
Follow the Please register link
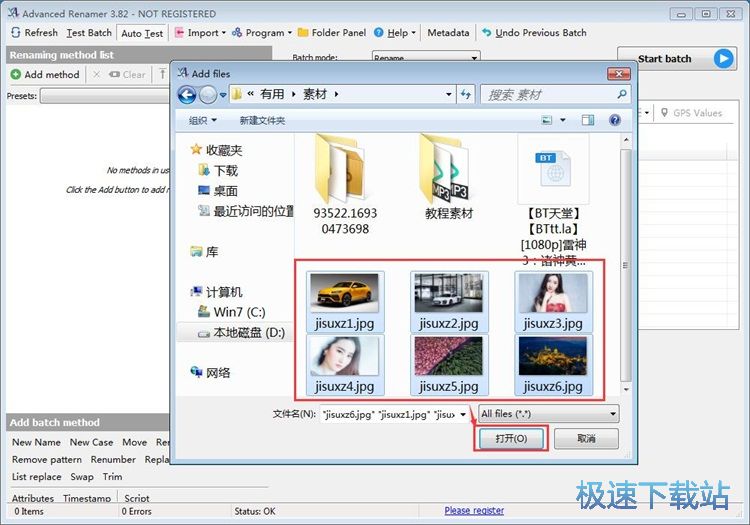474,511
